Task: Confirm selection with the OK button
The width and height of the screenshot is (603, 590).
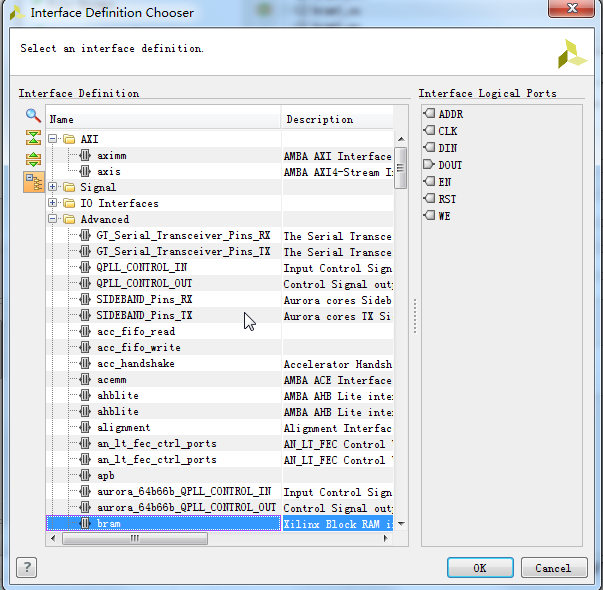Action: (x=480, y=568)
